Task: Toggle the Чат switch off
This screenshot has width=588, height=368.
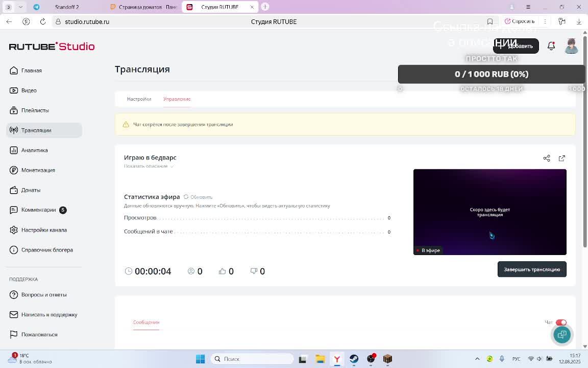Action: click(561, 322)
